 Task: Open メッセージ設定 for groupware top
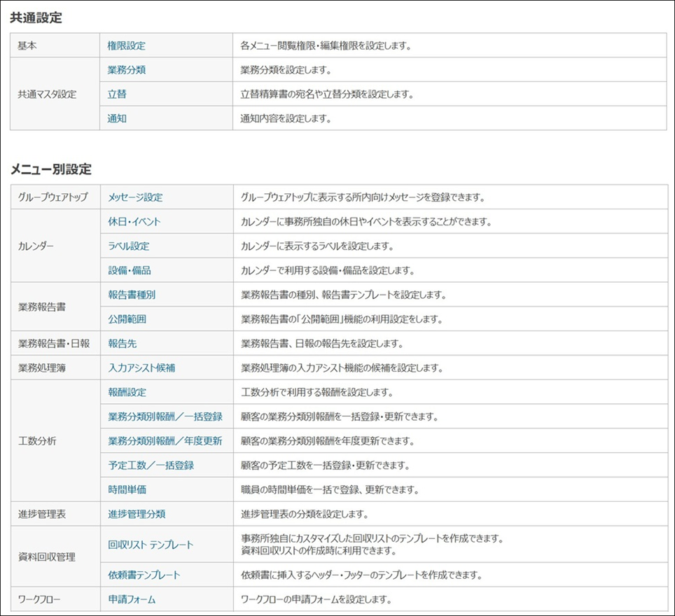tap(136, 197)
